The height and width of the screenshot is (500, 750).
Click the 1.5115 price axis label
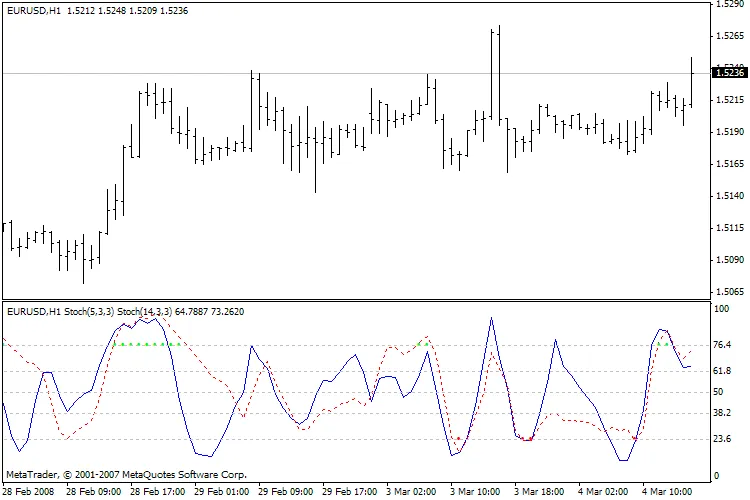coord(729,229)
